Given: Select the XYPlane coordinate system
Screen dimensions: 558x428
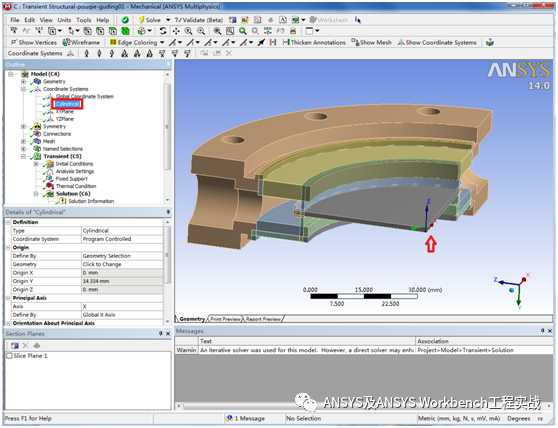Looking at the screenshot, I should [x=64, y=111].
